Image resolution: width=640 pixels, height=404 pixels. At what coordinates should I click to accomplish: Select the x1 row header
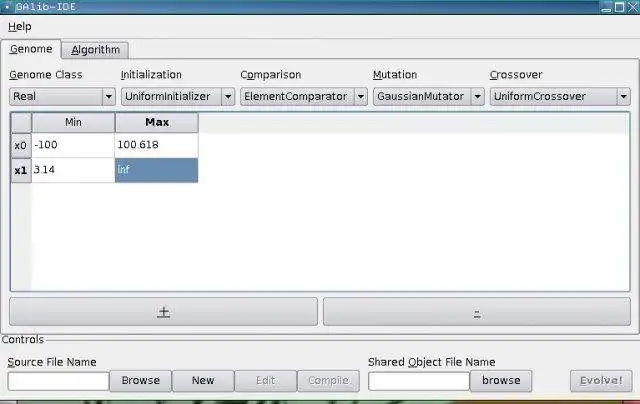tap(21, 170)
